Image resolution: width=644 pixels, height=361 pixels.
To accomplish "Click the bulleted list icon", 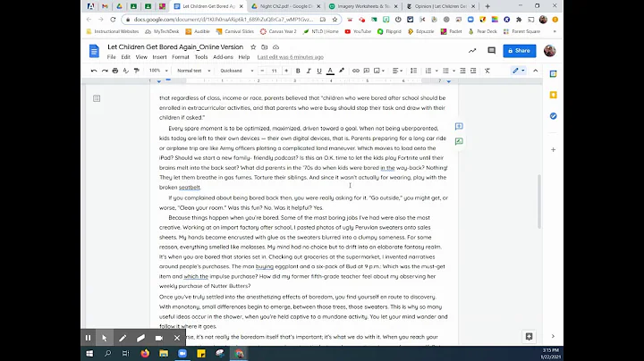I will click(445, 71).
